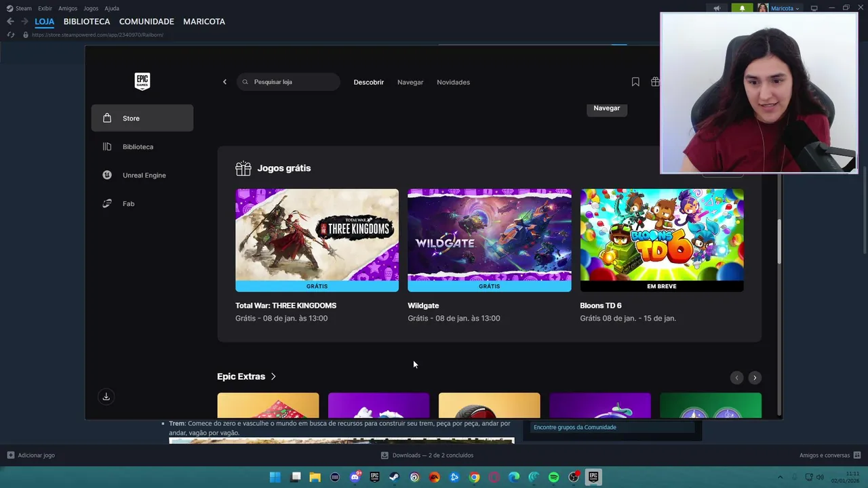This screenshot has width=868, height=488.
Task: Show previous Epic Extras items arrow
Action: 736,378
